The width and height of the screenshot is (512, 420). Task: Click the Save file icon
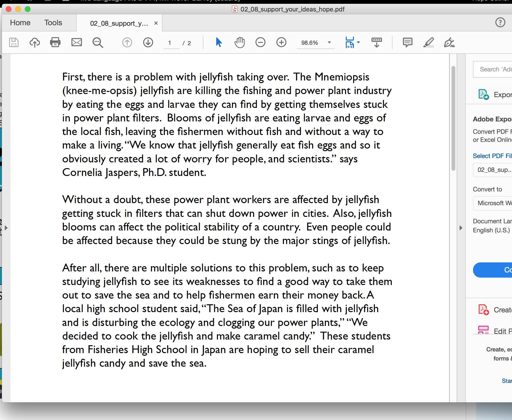pyautogui.click(x=14, y=43)
